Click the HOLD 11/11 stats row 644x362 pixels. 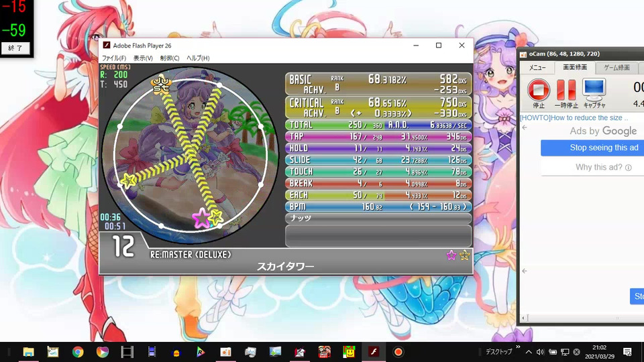tap(378, 148)
